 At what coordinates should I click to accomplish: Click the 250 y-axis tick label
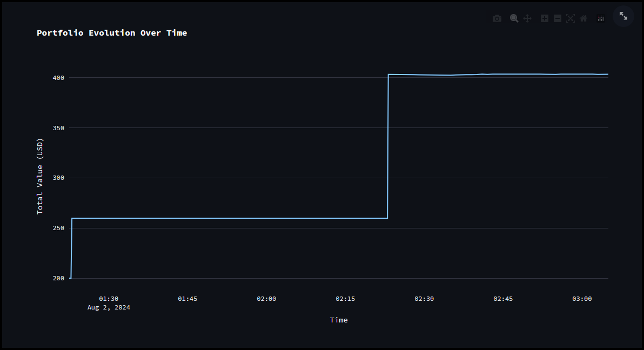(58, 228)
